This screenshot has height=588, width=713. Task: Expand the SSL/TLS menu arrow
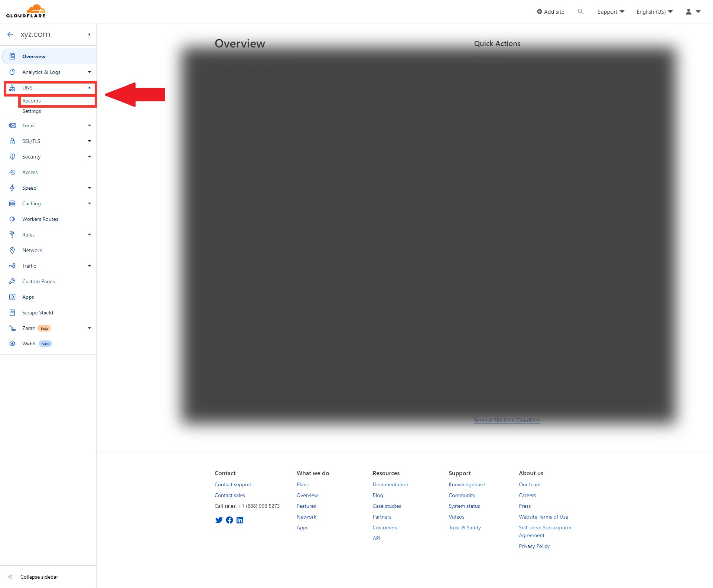coord(89,141)
